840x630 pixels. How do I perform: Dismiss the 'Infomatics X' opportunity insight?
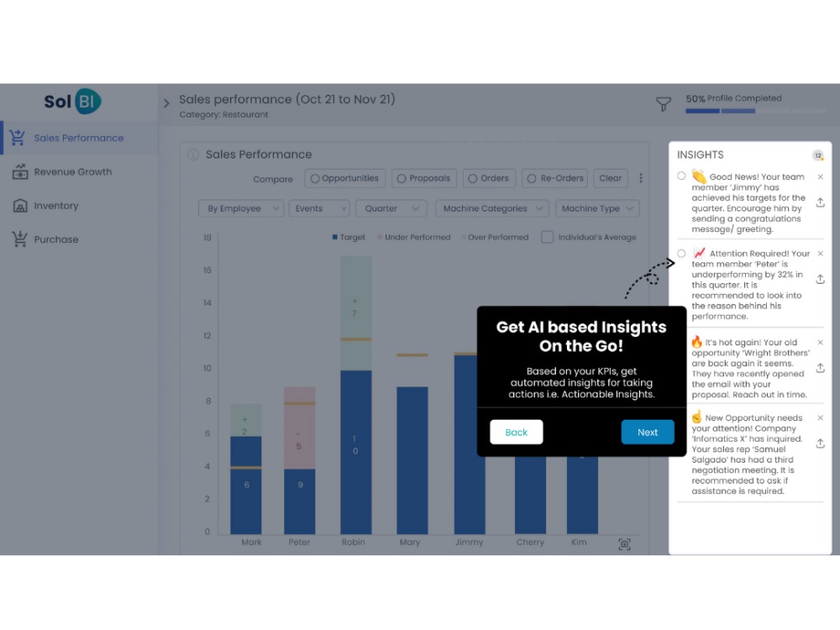point(820,417)
